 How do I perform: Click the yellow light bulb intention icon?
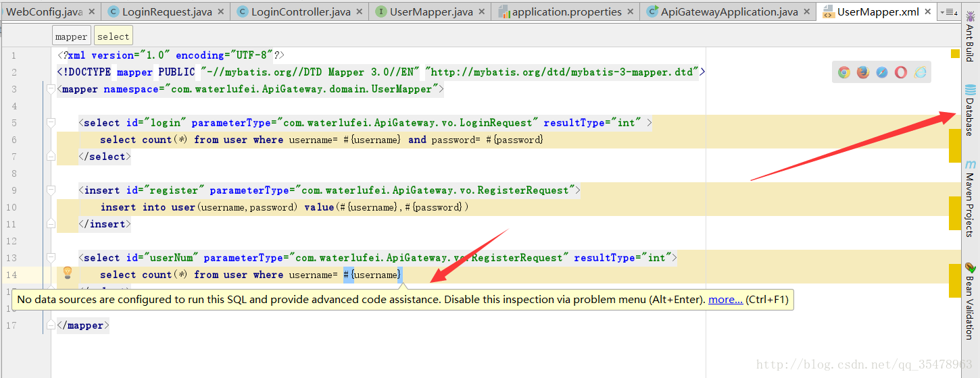tap(68, 273)
